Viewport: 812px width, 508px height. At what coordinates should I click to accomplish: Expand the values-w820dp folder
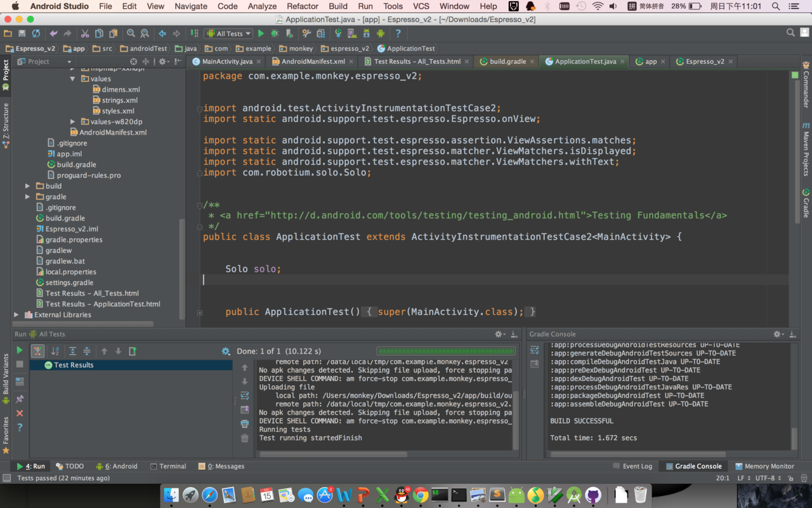click(x=73, y=121)
